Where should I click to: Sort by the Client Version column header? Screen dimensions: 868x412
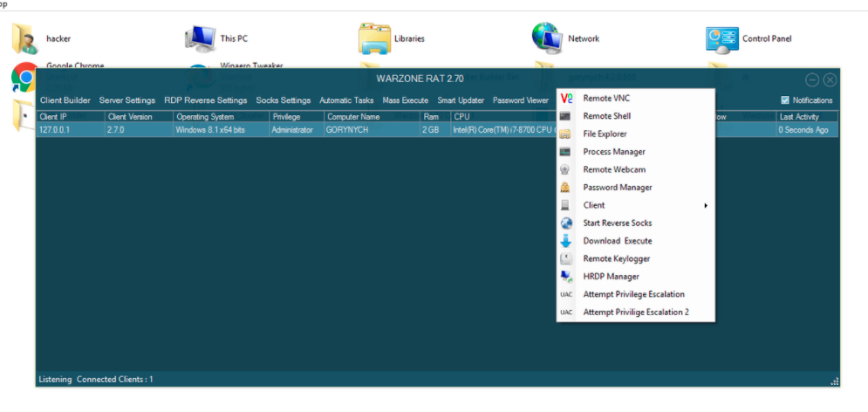tap(139, 117)
